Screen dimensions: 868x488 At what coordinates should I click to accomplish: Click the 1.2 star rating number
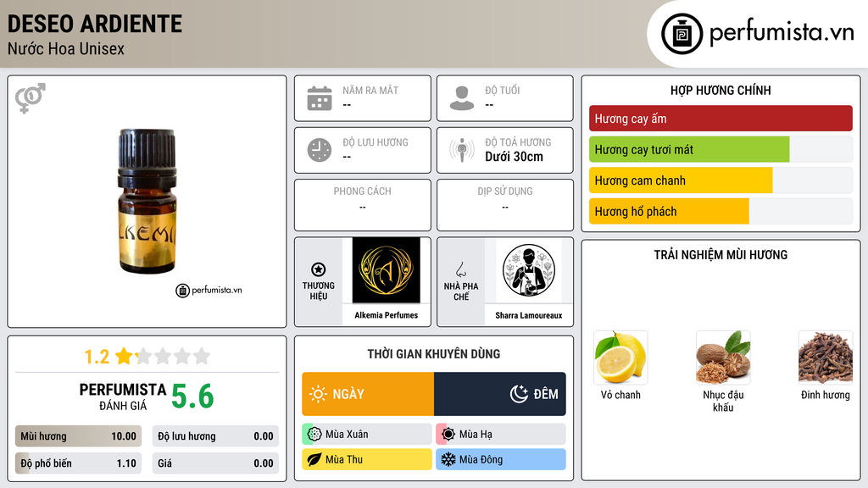coord(97,357)
